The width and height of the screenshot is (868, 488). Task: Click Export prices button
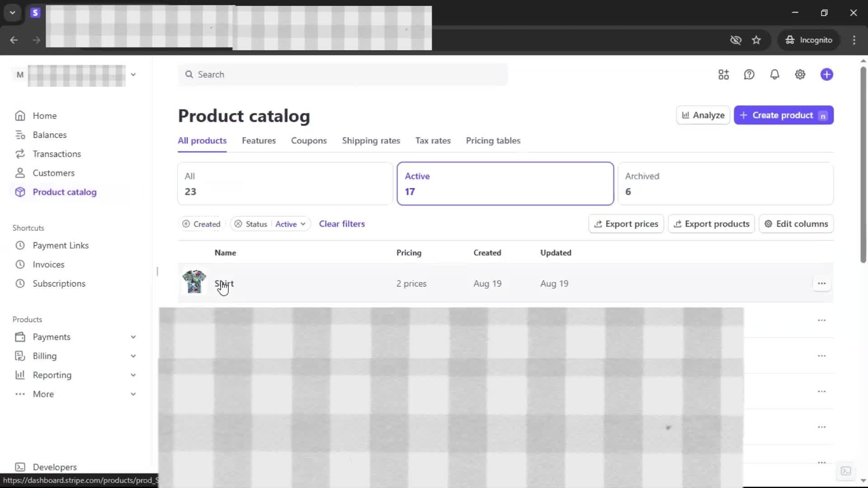tap(626, 224)
